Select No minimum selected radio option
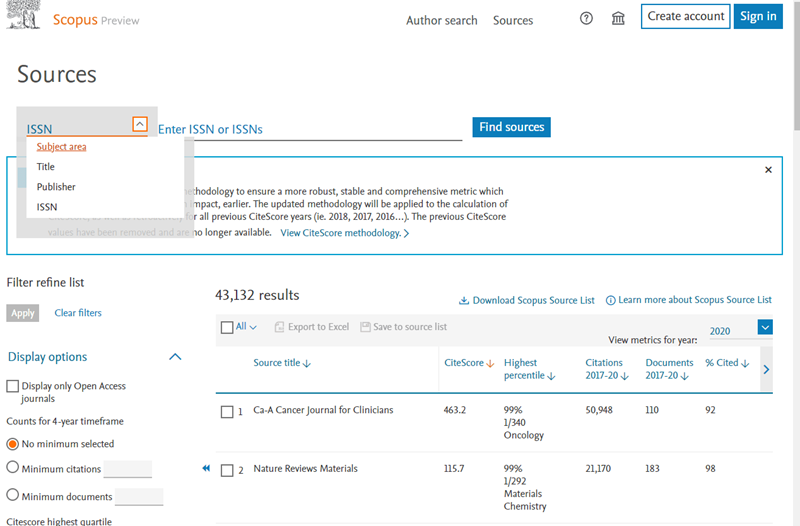Viewport: 800px width, 526px height. 13,444
